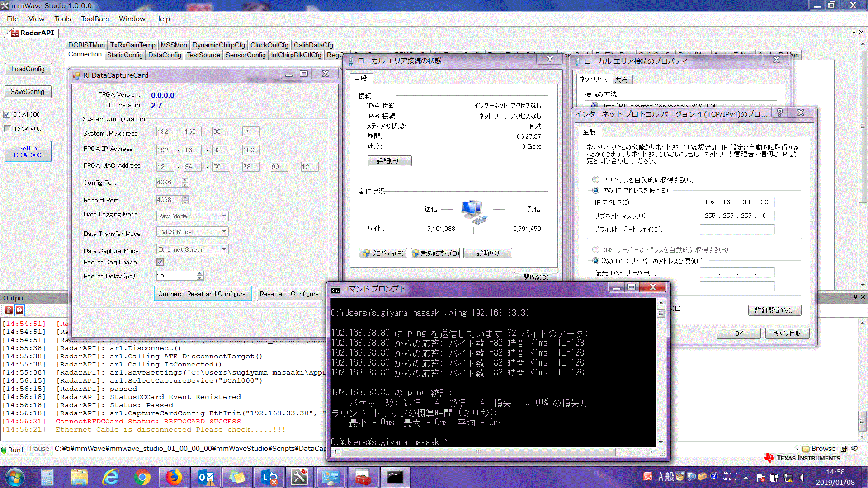Click OK in the TCP/IPv4 dialog
This screenshot has width=868, height=488.
click(739, 333)
